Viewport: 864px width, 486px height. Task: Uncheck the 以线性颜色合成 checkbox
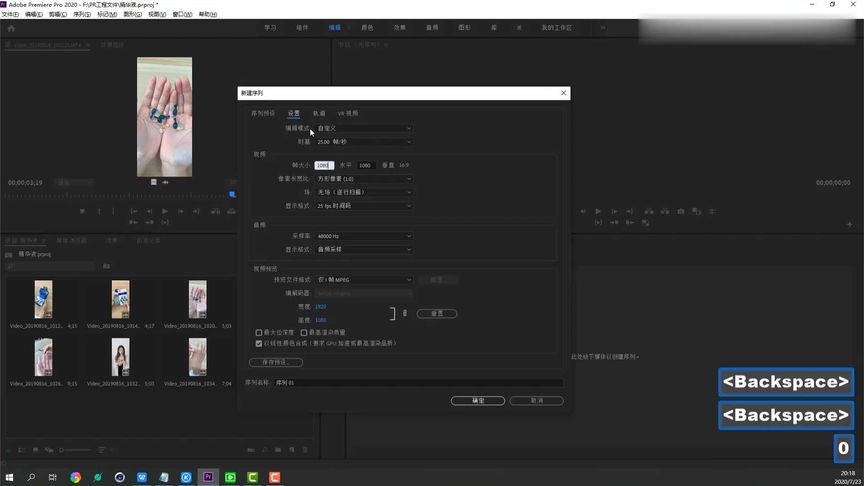pyautogui.click(x=259, y=343)
